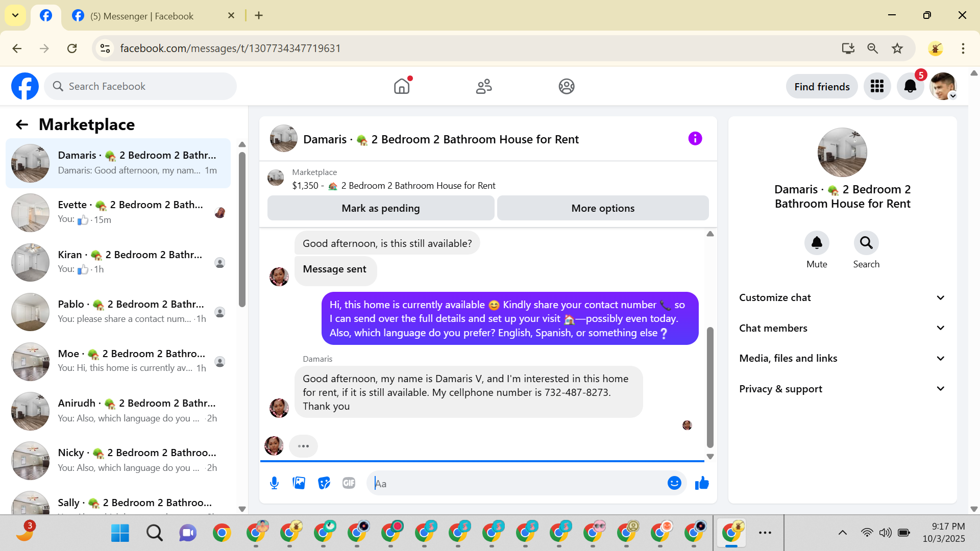Click the voice clip microphone icon
The height and width of the screenshot is (551, 980).
tap(274, 483)
